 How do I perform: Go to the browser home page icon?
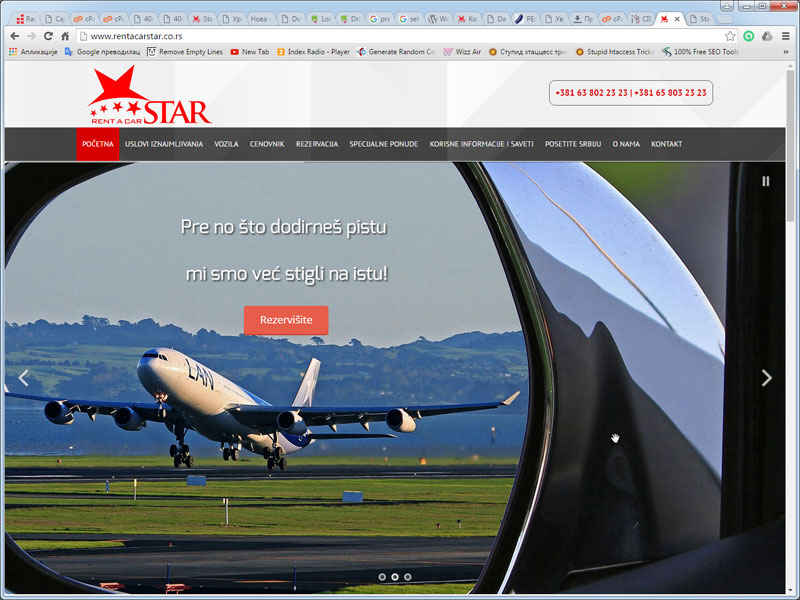tap(65, 36)
